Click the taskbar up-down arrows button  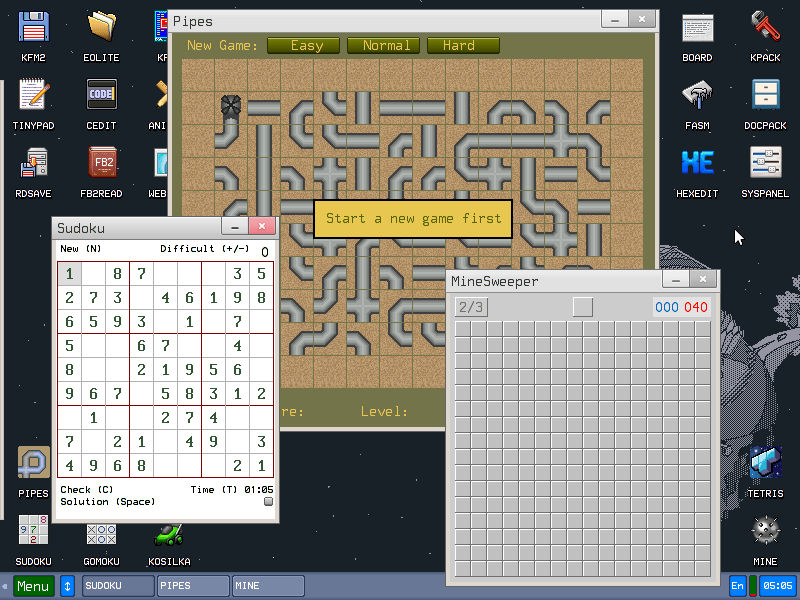click(67, 586)
